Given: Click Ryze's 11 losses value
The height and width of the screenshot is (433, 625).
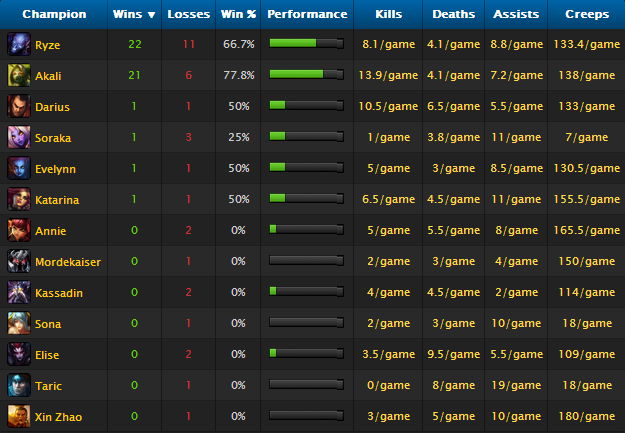Looking at the screenshot, I should [189, 44].
